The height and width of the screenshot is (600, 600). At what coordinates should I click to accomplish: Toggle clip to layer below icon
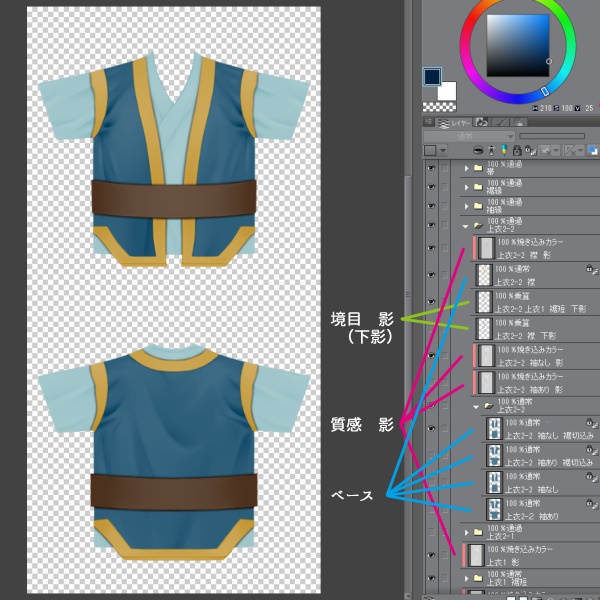478,150
